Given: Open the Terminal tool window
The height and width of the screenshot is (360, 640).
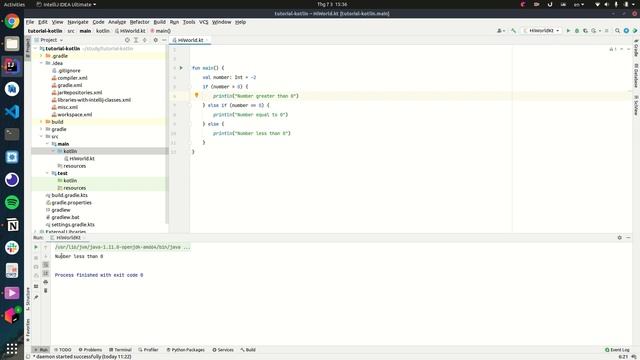Looking at the screenshot, I should pyautogui.click(x=120, y=350).
